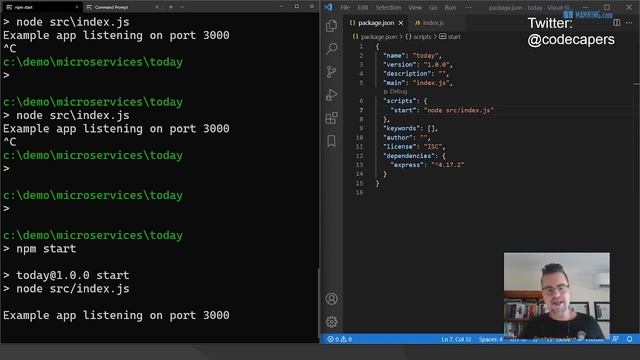Open the editor More Actions ellipsis
Viewport: 640px width, 360px height.
pyautogui.click(x=629, y=23)
